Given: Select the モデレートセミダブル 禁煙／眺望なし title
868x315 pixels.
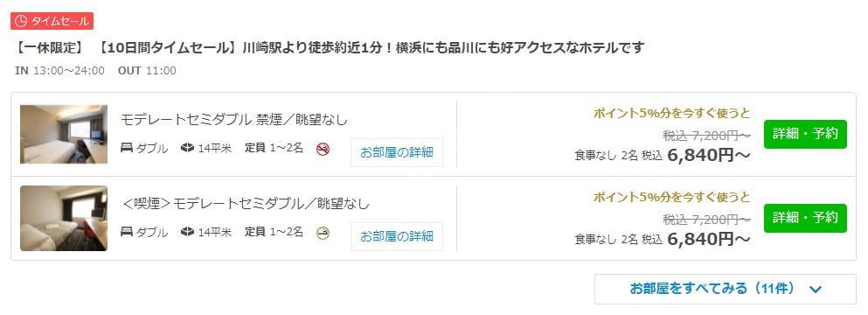Looking at the screenshot, I should 234,119.
